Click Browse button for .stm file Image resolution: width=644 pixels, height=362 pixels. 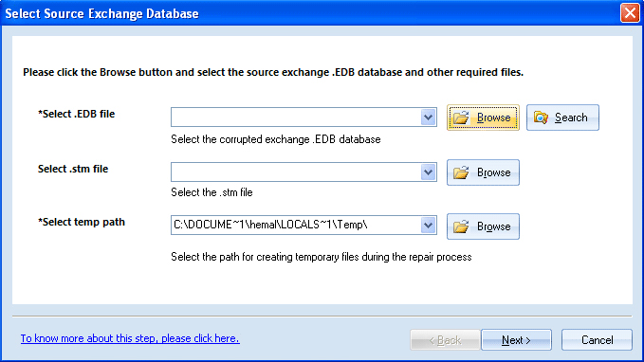pyautogui.click(x=483, y=172)
